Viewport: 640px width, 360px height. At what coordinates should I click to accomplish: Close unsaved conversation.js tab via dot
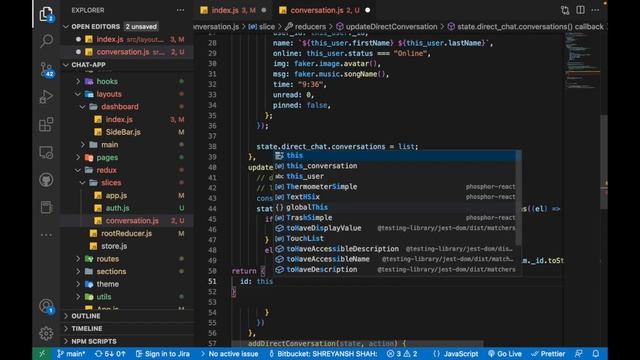[367, 10]
